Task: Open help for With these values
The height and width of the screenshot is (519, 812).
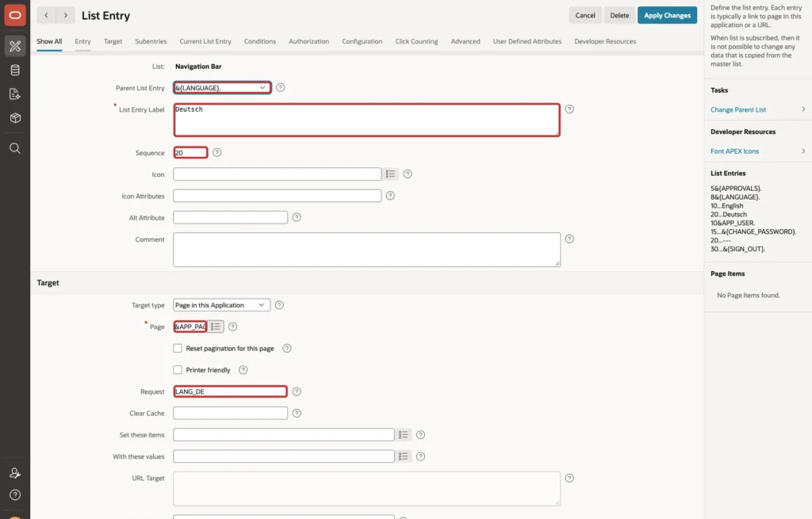Action: coord(420,456)
